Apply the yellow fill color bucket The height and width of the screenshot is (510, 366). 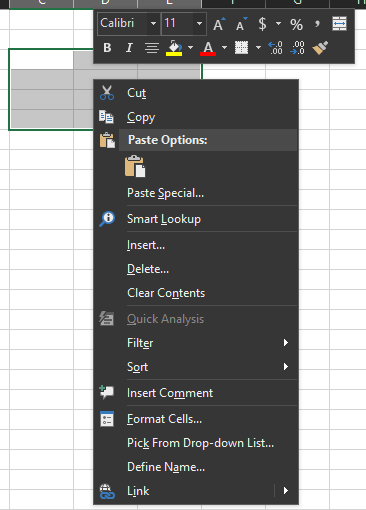[x=174, y=48]
